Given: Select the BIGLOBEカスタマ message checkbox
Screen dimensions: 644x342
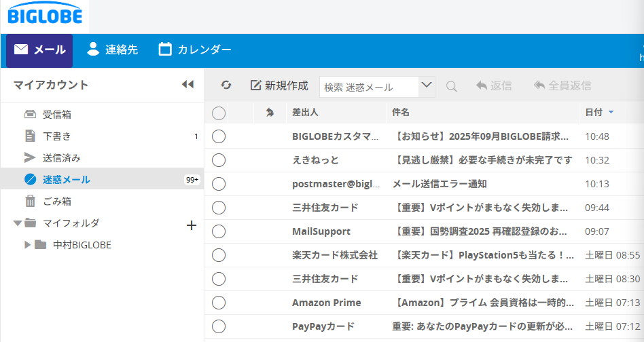Looking at the screenshot, I should (x=219, y=136).
